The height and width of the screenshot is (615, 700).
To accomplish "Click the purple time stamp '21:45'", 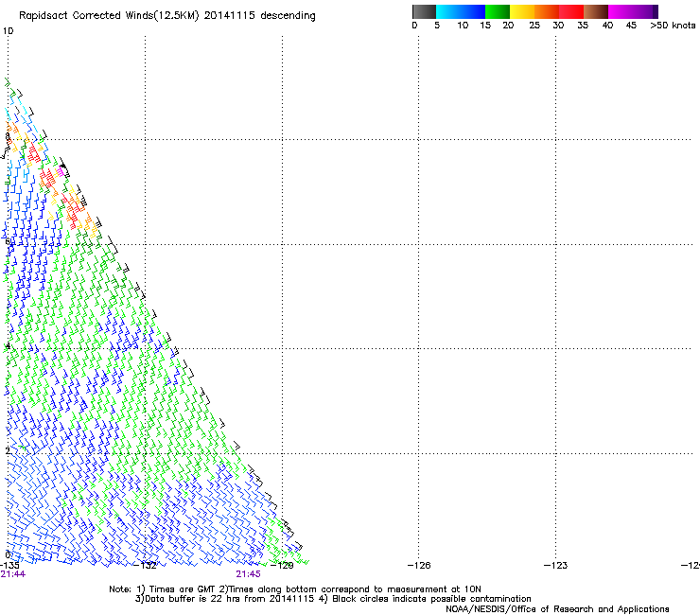I will 248,574.
